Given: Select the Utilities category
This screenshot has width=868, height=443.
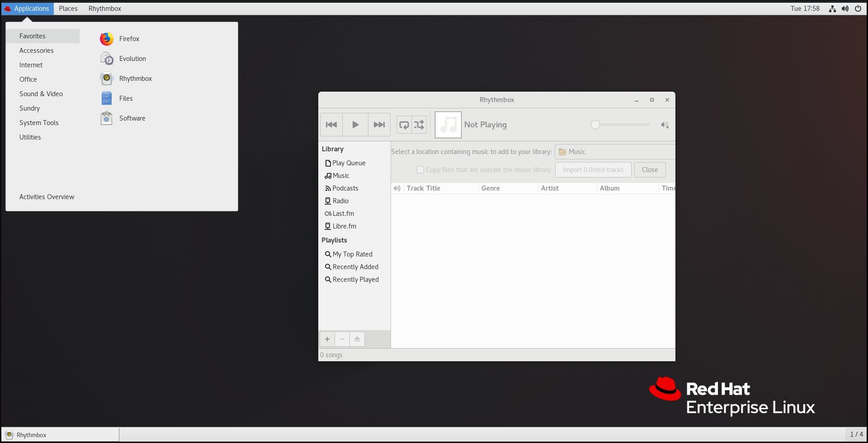Looking at the screenshot, I should pos(43,137).
